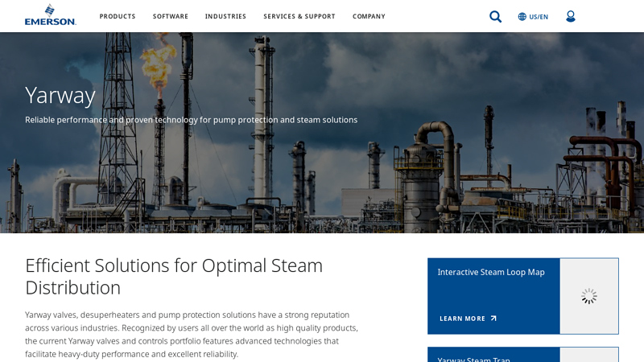The height and width of the screenshot is (362, 644).
Task: Click the hero subtitle about pump protection
Action: pos(191,120)
